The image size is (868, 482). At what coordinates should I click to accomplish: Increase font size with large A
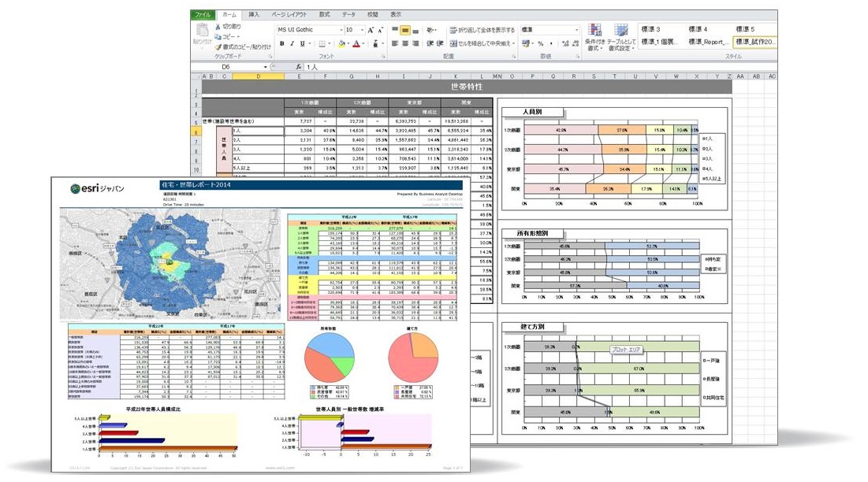click(x=371, y=30)
